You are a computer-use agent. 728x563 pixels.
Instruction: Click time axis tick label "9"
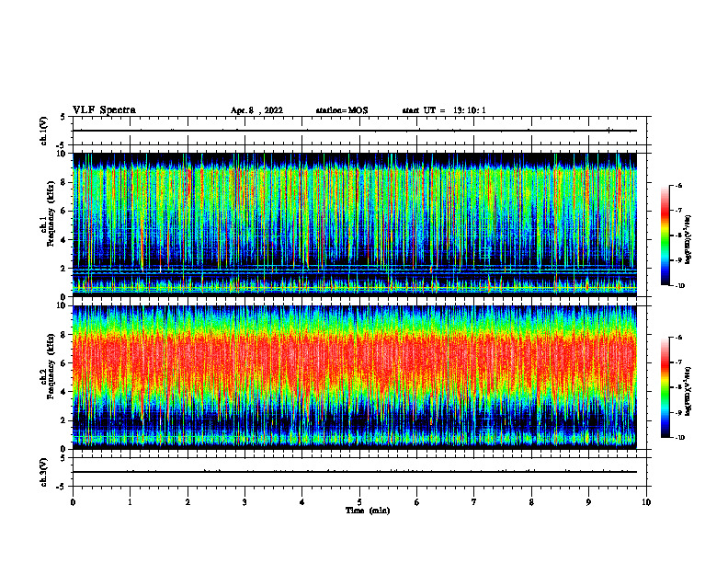pyautogui.click(x=588, y=502)
